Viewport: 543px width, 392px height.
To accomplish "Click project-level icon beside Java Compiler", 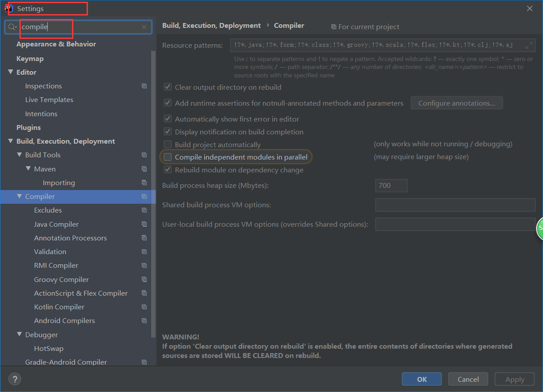I will pos(144,225).
